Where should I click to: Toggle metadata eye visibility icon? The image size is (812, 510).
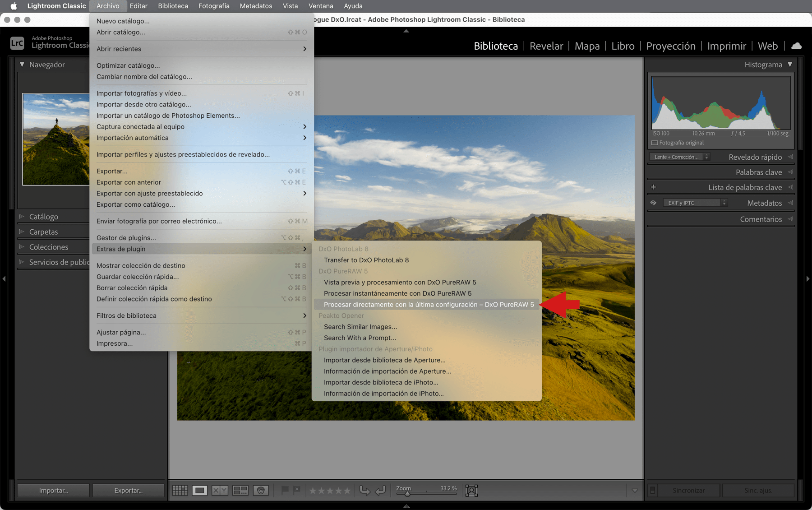[x=653, y=203]
